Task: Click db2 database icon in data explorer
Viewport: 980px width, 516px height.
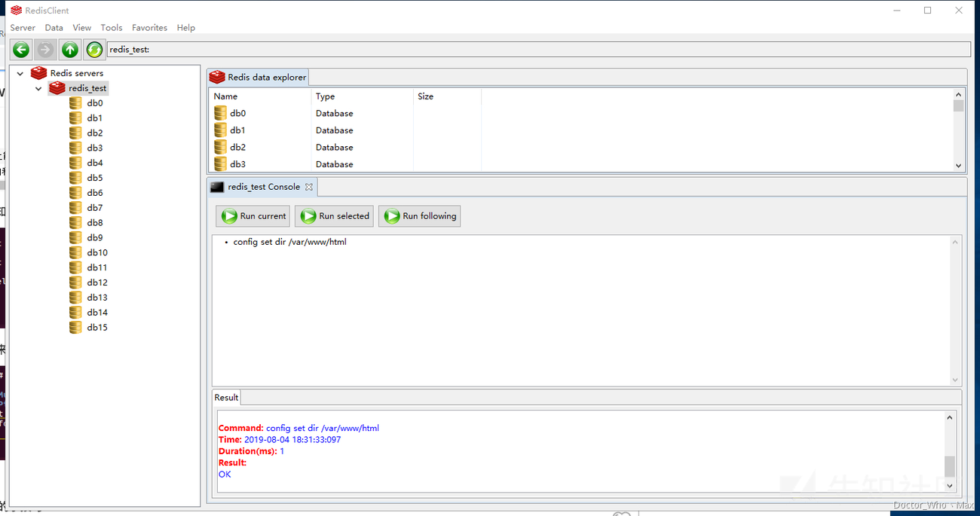Action: 220,147
